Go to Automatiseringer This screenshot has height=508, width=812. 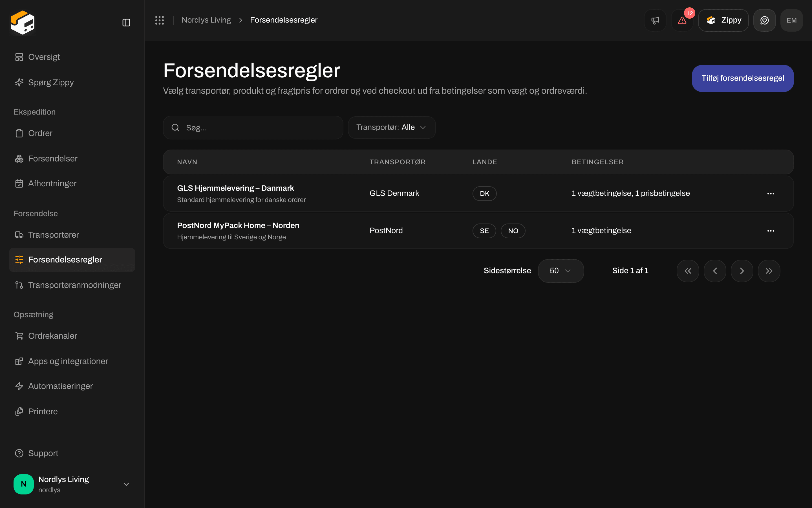coord(72,386)
